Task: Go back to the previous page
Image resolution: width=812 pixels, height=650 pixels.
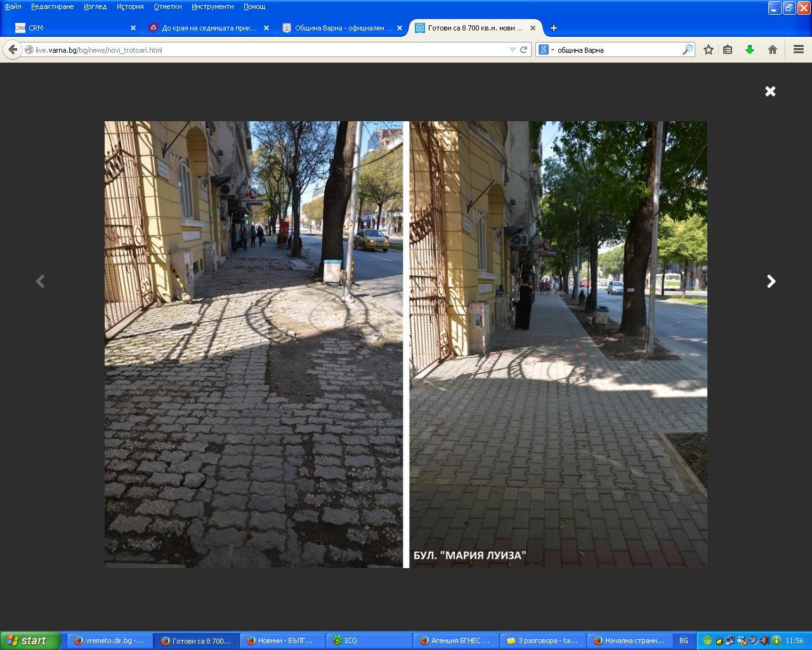Action: [13, 50]
